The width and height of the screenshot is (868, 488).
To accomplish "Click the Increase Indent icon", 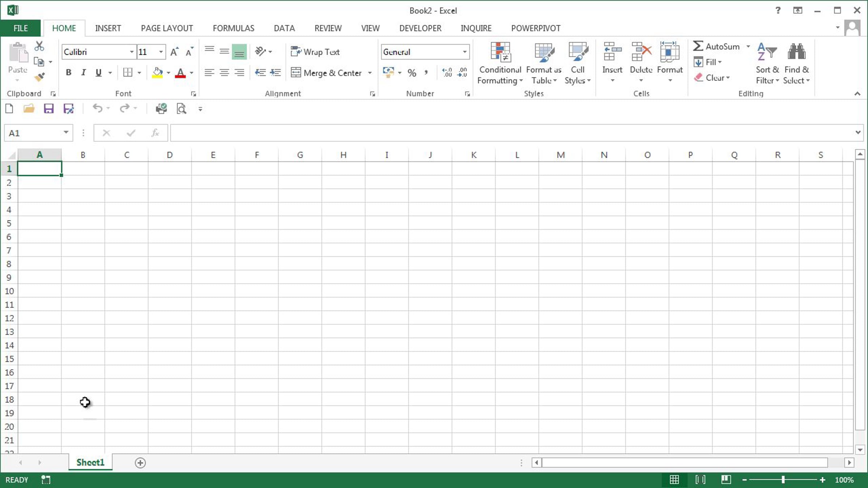I will tap(276, 73).
